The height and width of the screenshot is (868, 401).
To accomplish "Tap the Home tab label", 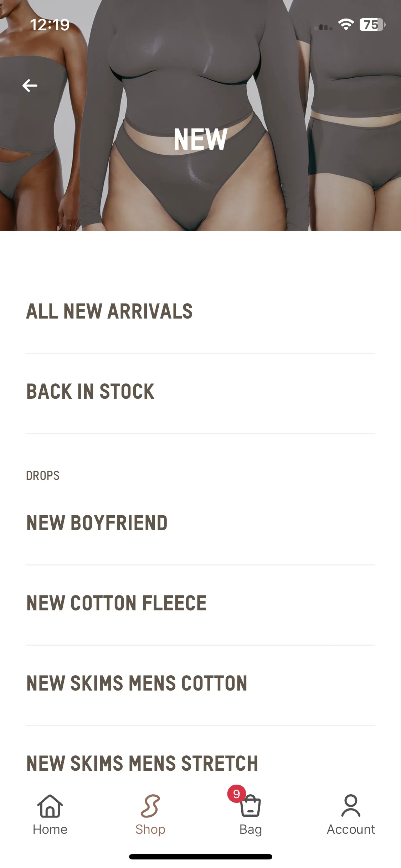I will point(50,830).
